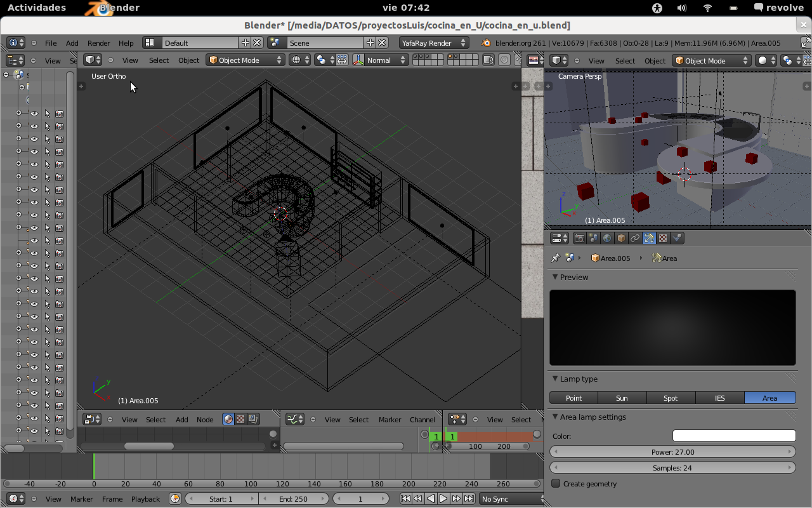
Task: Enable the Create geometry checkbox
Action: click(556, 484)
